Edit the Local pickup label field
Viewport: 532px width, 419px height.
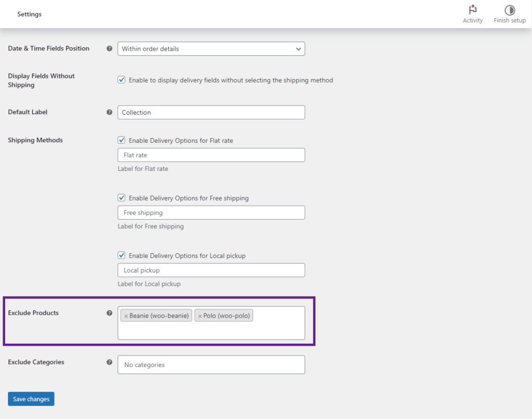click(x=211, y=270)
